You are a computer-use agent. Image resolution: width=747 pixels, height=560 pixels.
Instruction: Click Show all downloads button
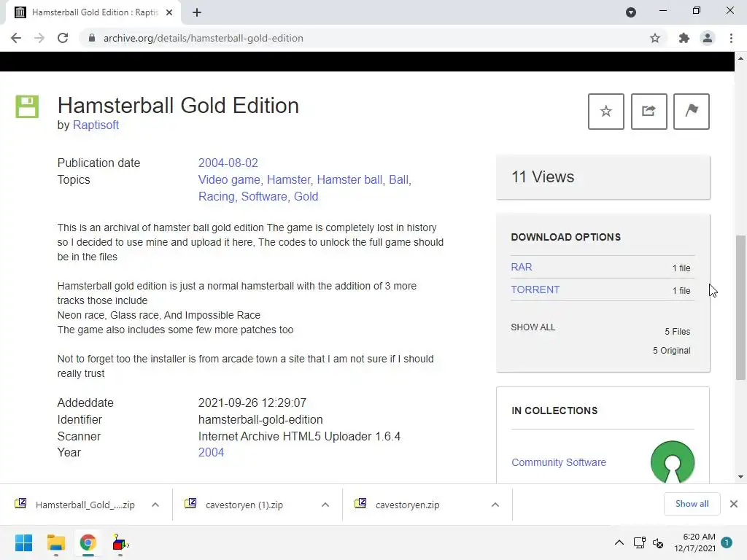pos(692,504)
